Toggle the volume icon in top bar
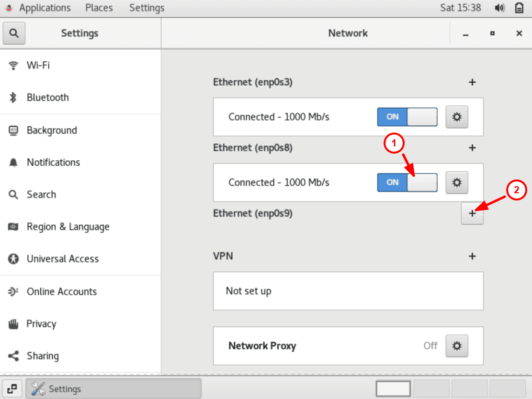This screenshot has height=399, width=532. point(499,8)
